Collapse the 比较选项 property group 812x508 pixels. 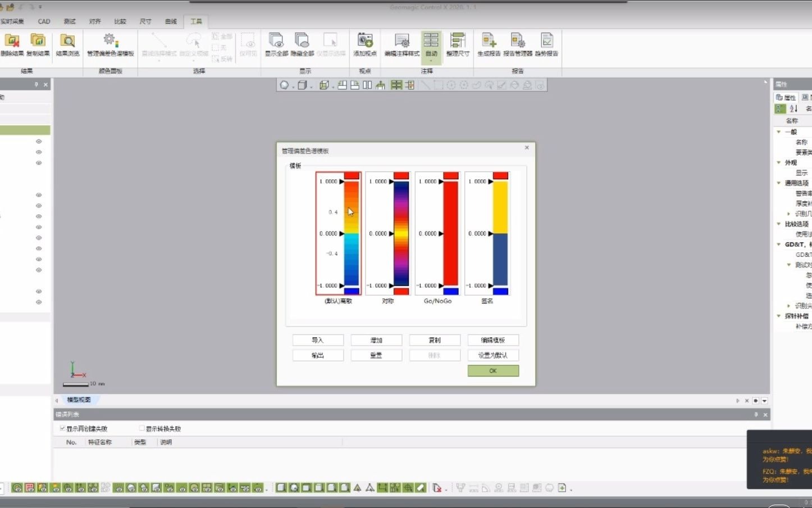tap(779, 224)
